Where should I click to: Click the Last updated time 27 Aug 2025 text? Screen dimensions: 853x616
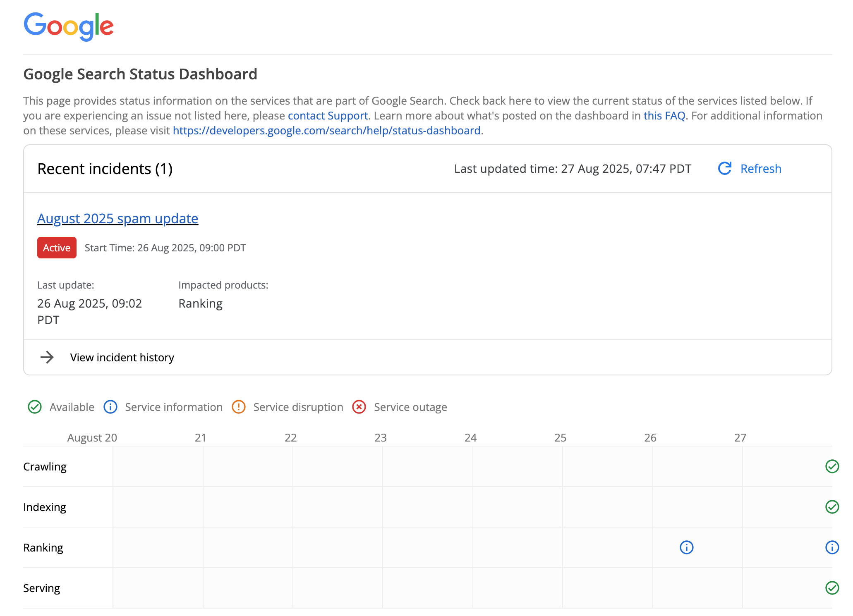573,169
